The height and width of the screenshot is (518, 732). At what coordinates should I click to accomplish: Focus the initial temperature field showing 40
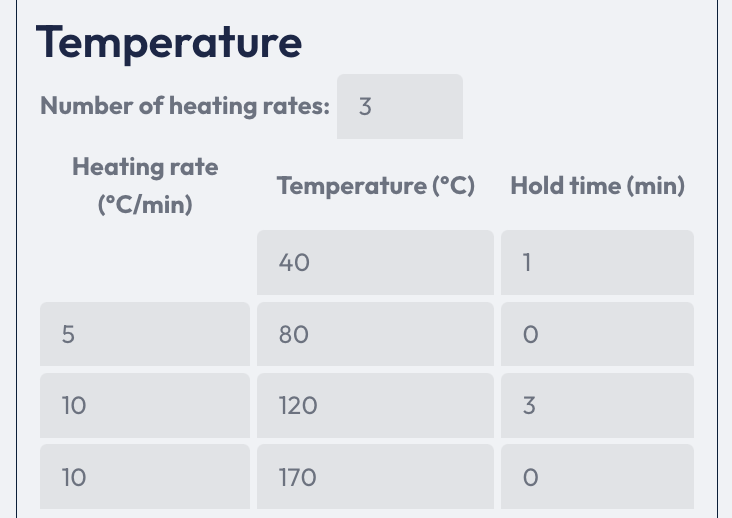click(375, 263)
